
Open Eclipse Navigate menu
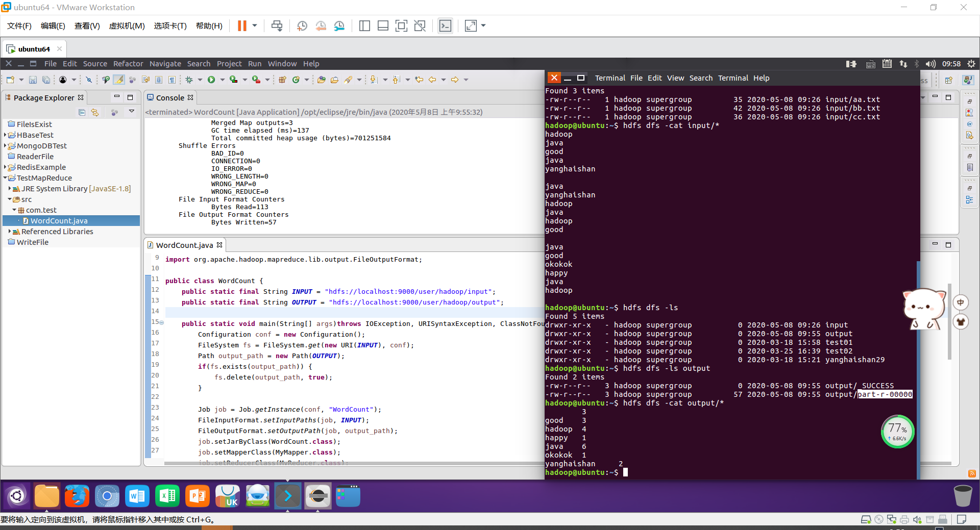[x=165, y=64]
